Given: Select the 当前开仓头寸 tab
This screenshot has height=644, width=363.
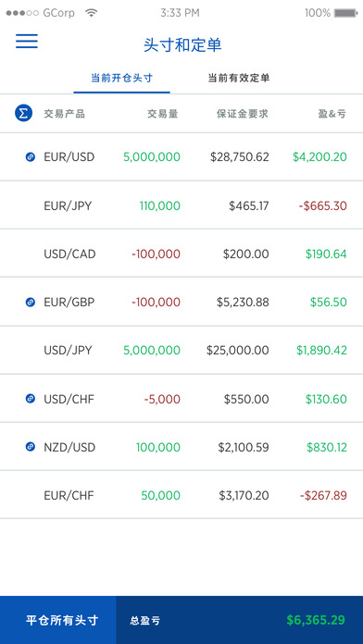Looking at the screenshot, I should coord(121,78).
